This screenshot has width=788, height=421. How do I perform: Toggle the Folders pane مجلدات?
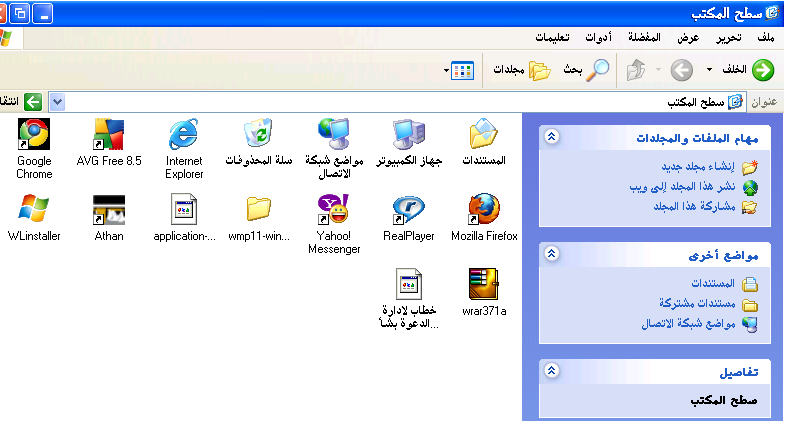(522, 70)
